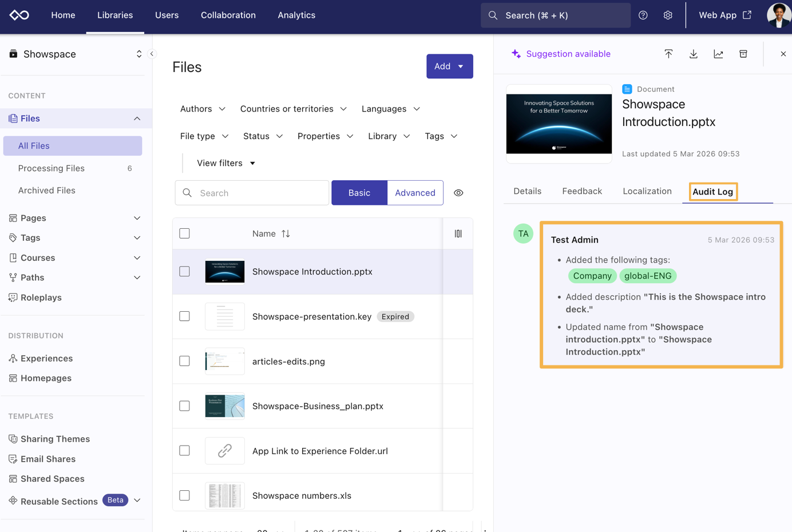Click the download icon in the detail panel
The image size is (792, 532).
tap(693, 54)
